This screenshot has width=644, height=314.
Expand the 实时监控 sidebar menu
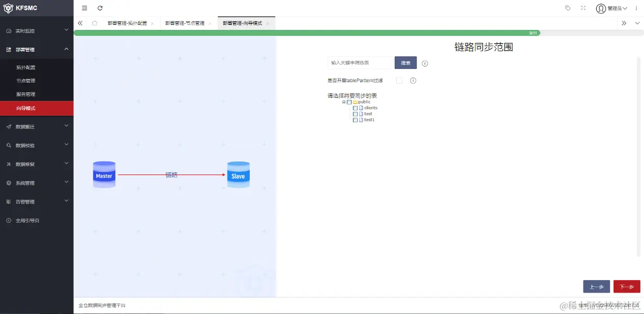67,30
